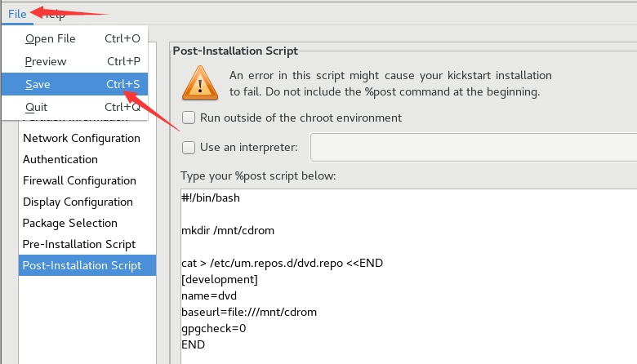
Task: Click the interpreter text input field
Action: (474, 147)
